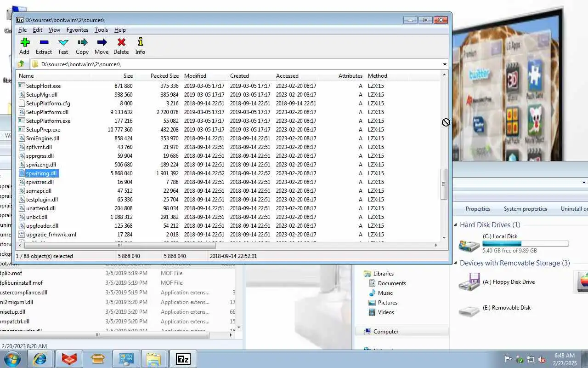Click the Test toolbar icon
The width and height of the screenshot is (588, 368).
point(63,42)
